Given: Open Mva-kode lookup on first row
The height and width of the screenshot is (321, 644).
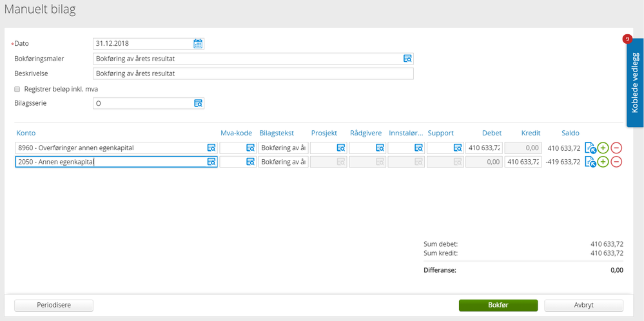Looking at the screenshot, I should (x=249, y=148).
